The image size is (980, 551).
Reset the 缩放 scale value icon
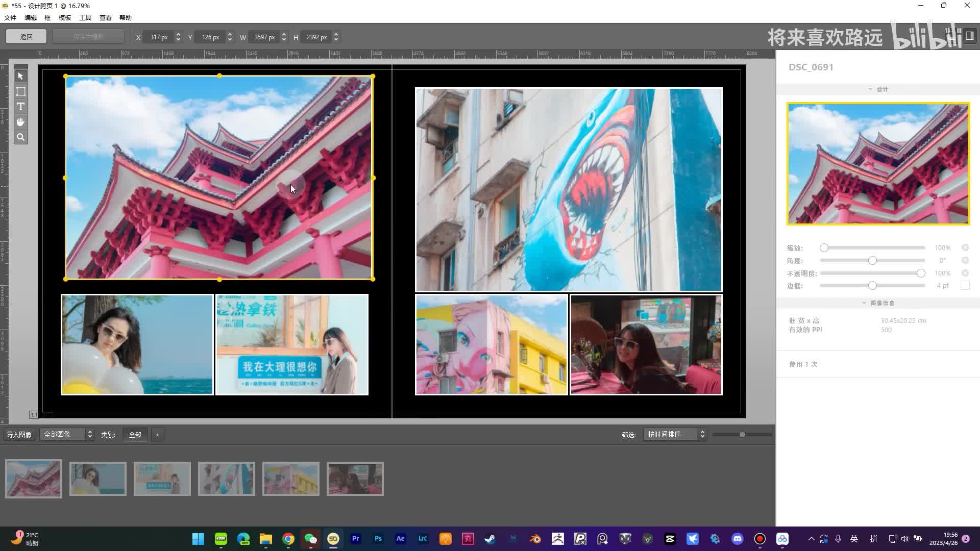[965, 248]
